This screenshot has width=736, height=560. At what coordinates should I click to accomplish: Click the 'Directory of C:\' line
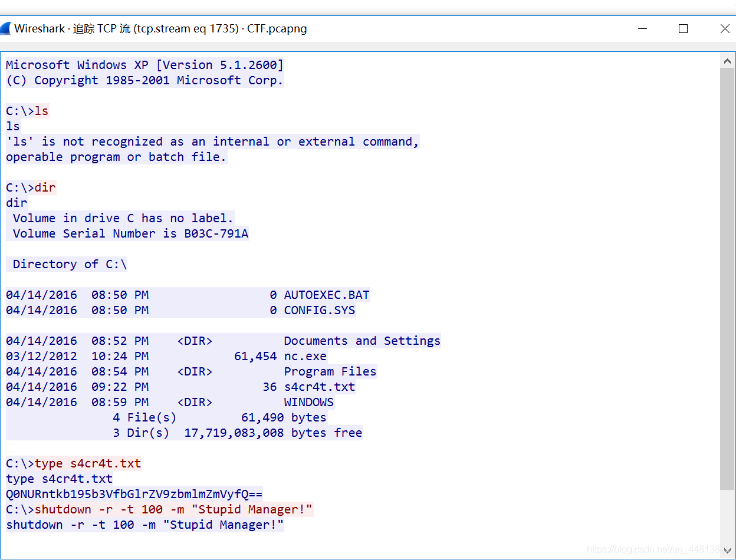point(70,264)
